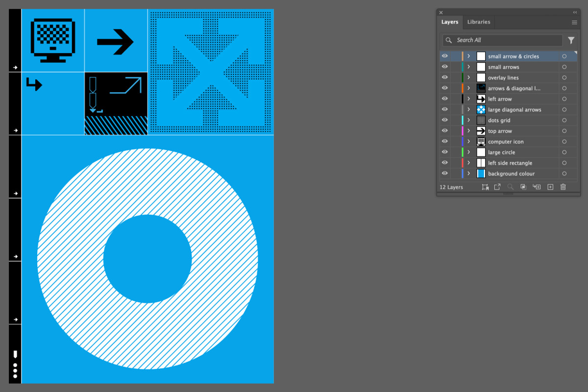Click the target circle for arrows & diagonal layer
Screen dimensions: 588x392
point(564,88)
